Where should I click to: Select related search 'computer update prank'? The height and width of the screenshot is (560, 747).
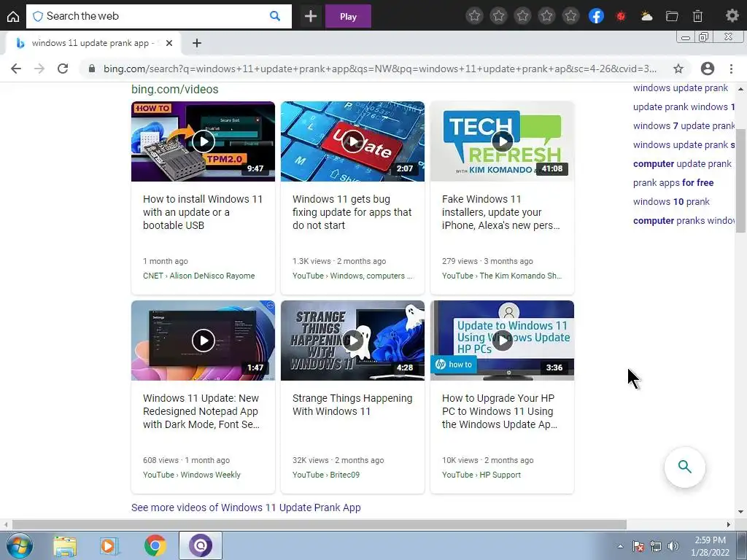[x=682, y=164]
